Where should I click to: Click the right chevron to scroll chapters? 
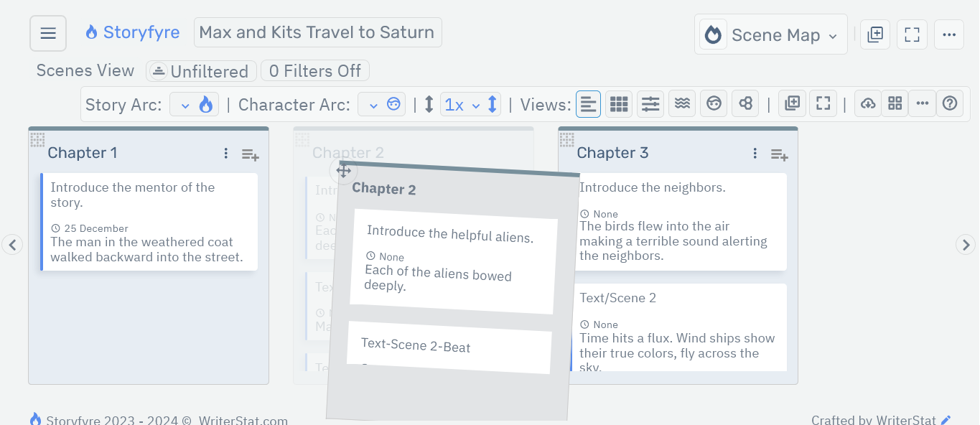click(x=966, y=245)
